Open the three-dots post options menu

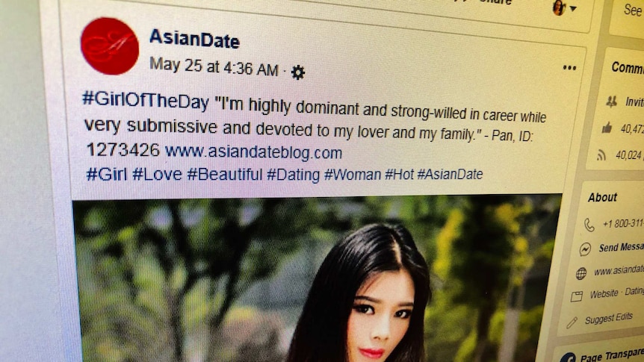click(x=569, y=68)
